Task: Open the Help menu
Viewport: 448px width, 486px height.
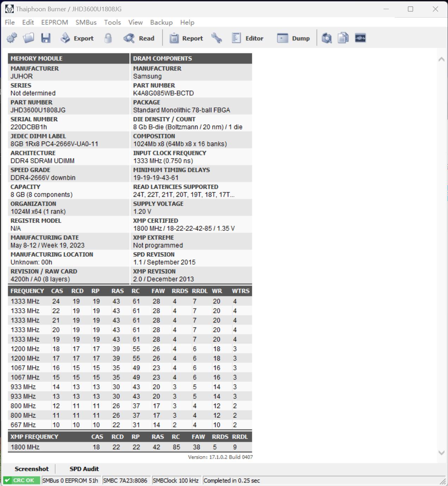Action: tap(187, 22)
